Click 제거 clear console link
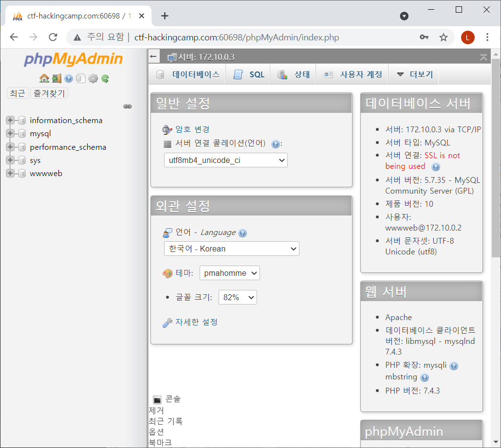The width and height of the screenshot is (501, 448). [x=156, y=411]
